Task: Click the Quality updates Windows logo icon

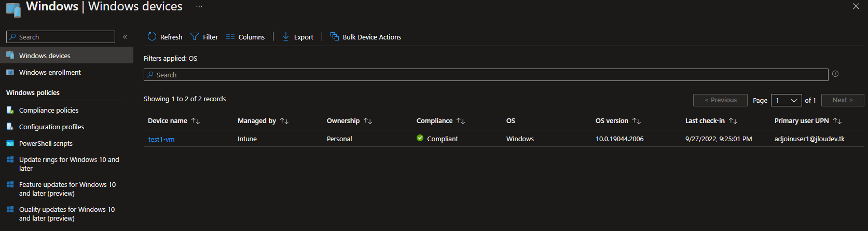Action: pos(10,209)
